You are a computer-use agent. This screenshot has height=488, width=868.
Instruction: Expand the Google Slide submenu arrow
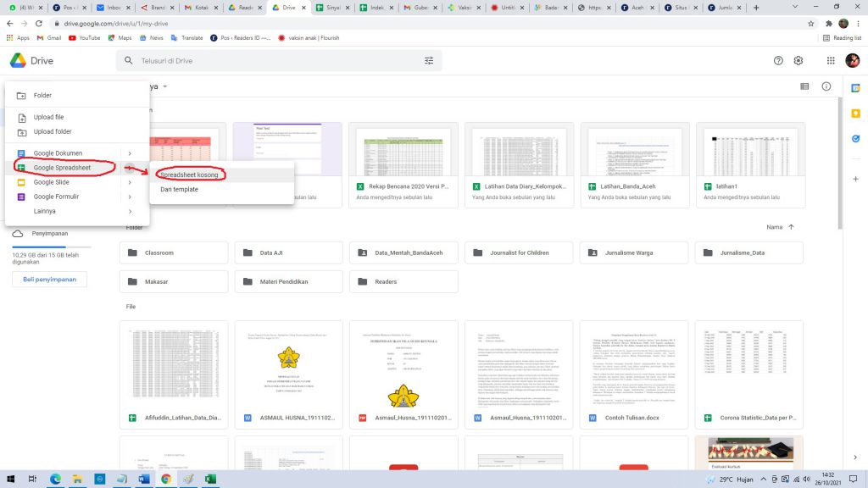pyautogui.click(x=130, y=182)
